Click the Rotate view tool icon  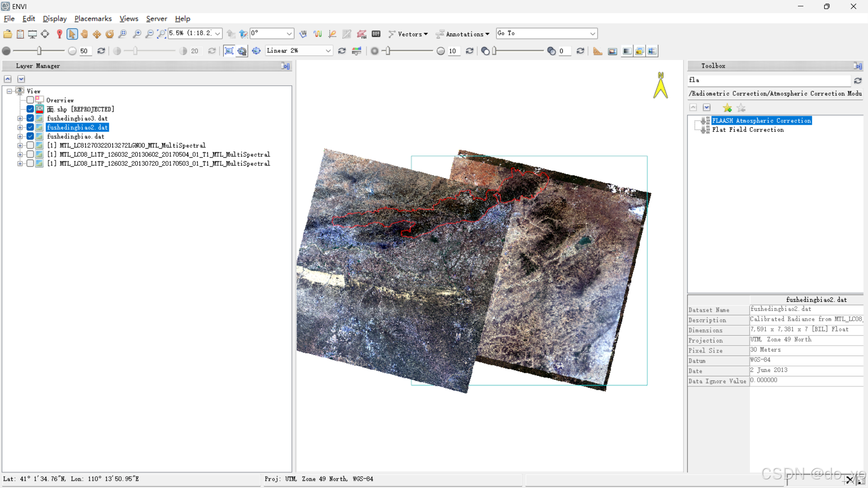pos(109,34)
